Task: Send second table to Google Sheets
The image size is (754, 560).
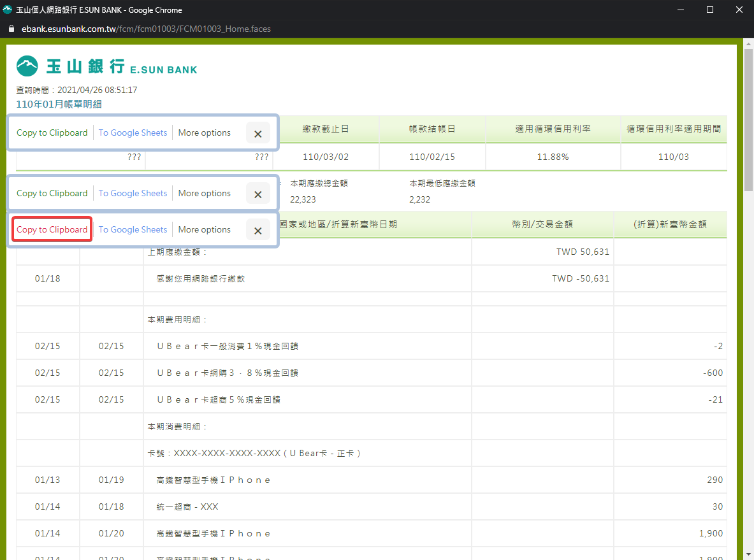Action: (133, 193)
